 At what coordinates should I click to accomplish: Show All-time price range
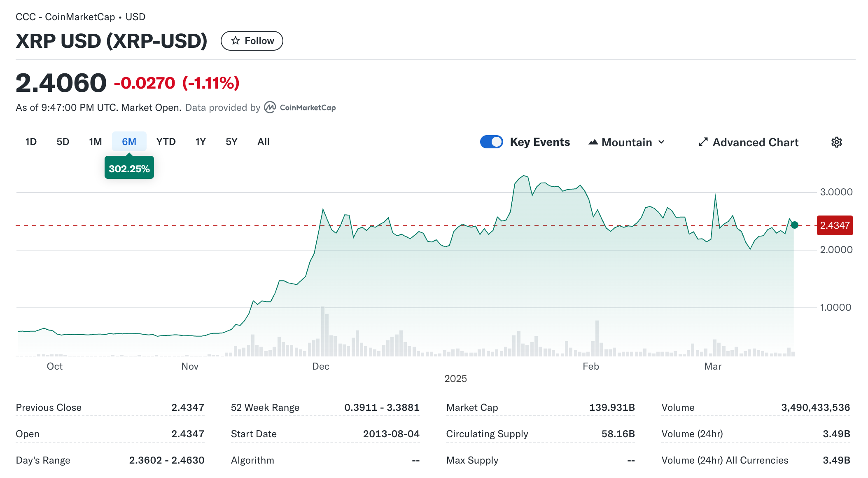coord(264,142)
